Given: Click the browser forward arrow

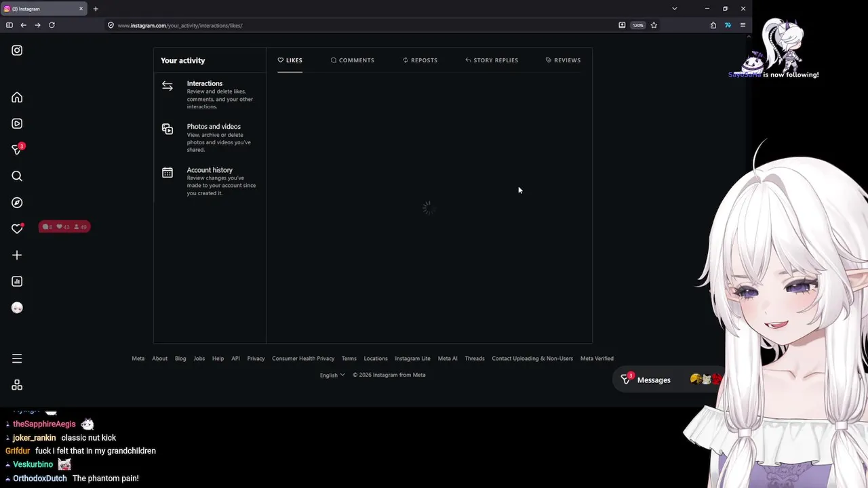Looking at the screenshot, I should point(37,25).
